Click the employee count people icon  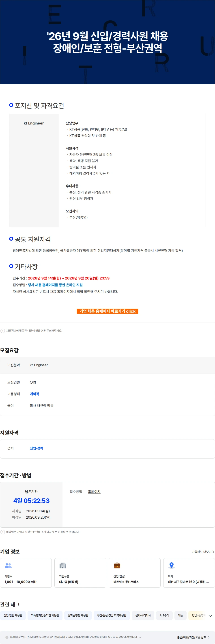pyautogui.click(x=8, y=565)
